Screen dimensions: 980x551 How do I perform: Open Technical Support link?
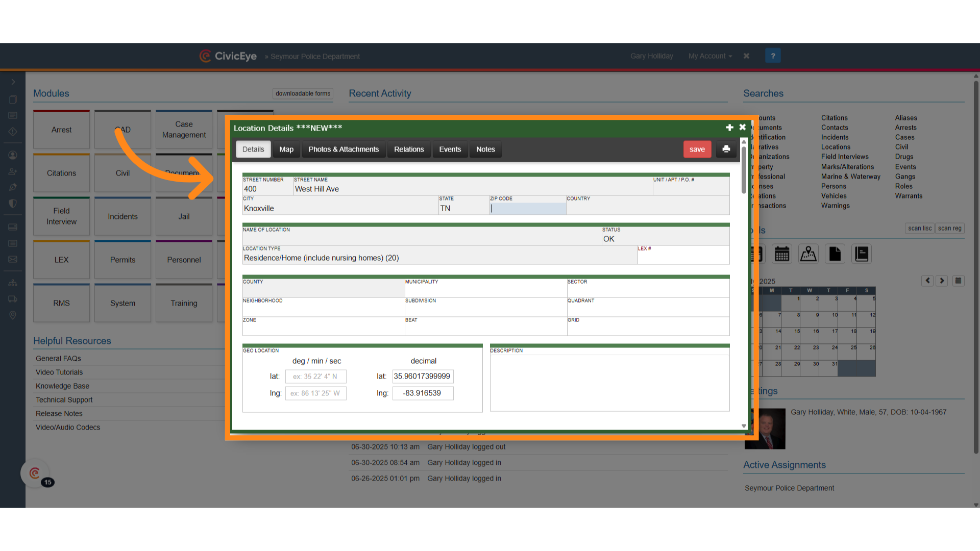64,400
